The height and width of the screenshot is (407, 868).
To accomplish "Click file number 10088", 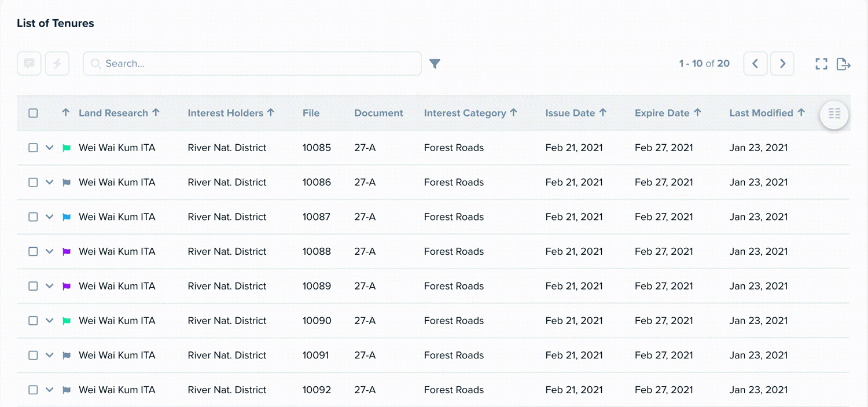I will [x=317, y=252].
